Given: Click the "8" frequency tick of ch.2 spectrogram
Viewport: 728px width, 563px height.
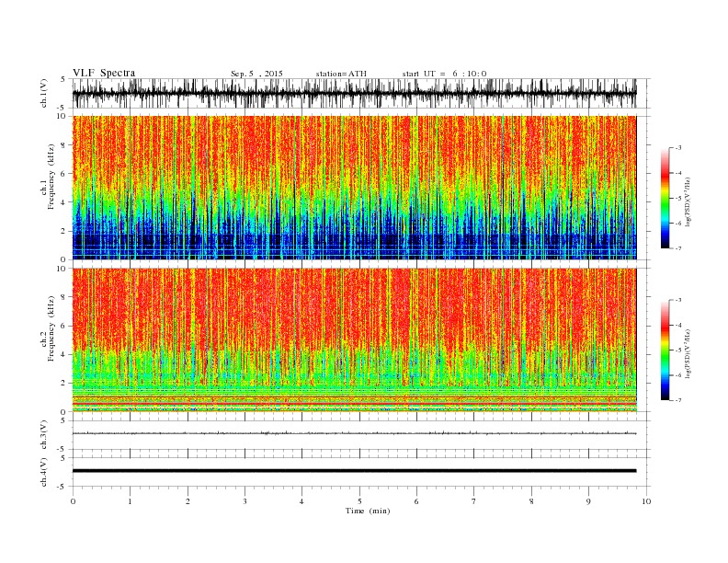Looking at the screenshot, I should tap(64, 297).
